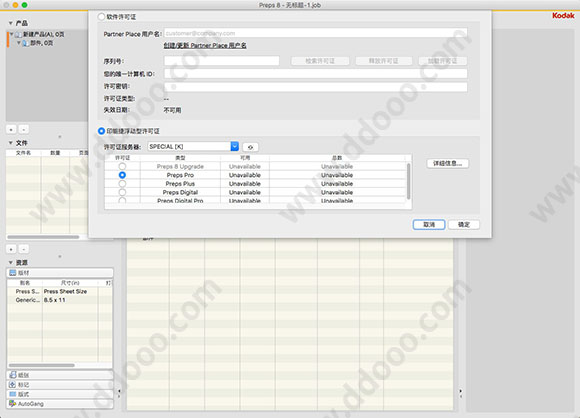Click the product icon beside 新建产品(A)

point(18,34)
